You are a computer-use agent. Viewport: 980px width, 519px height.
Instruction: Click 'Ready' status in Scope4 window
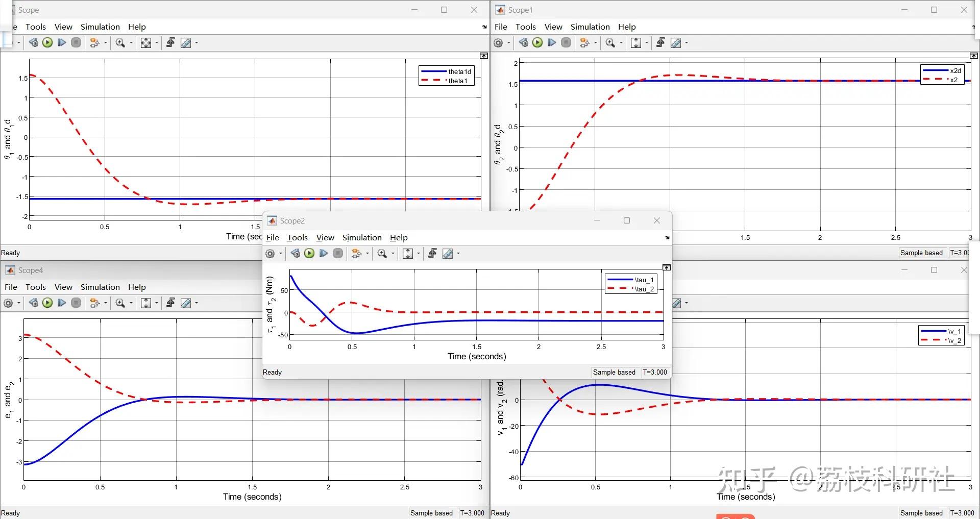[x=11, y=513]
